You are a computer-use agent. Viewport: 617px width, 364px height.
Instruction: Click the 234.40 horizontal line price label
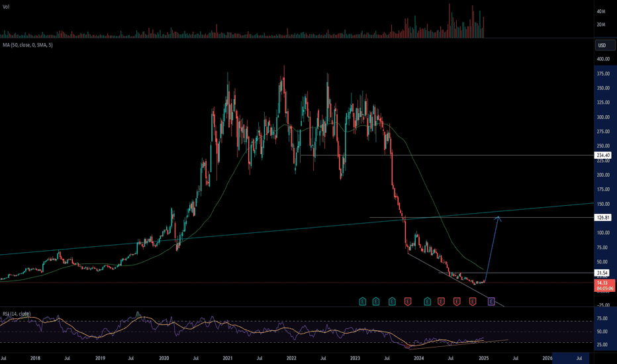603,156
